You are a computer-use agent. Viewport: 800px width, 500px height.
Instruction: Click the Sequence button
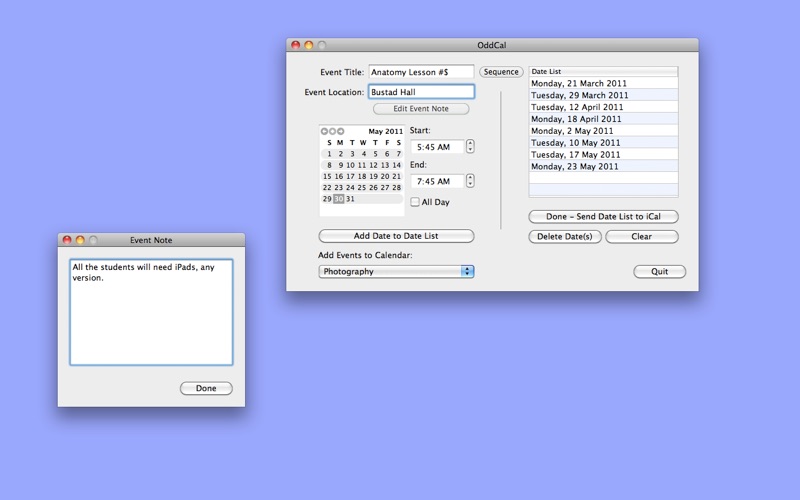coord(501,72)
